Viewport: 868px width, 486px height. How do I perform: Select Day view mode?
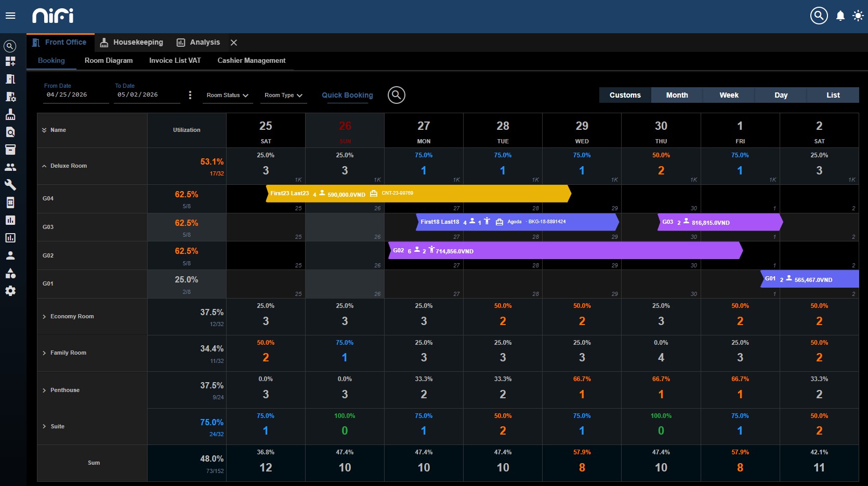coord(781,95)
